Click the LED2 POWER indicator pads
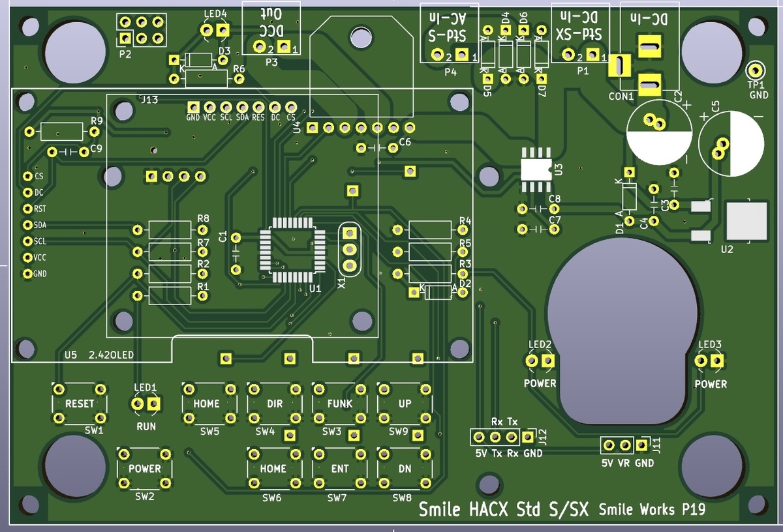The height and width of the screenshot is (532, 783). pos(540,361)
